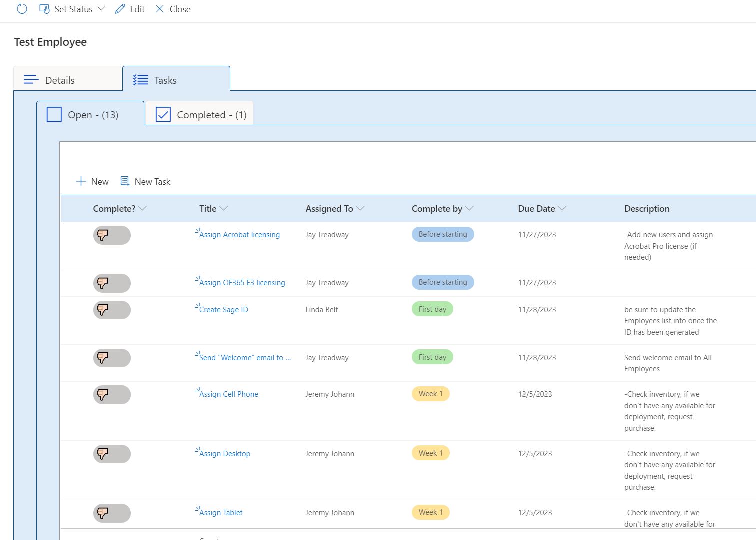This screenshot has height=540, width=756.
Task: Click the New Task form icon
Action: pyautogui.click(x=125, y=181)
